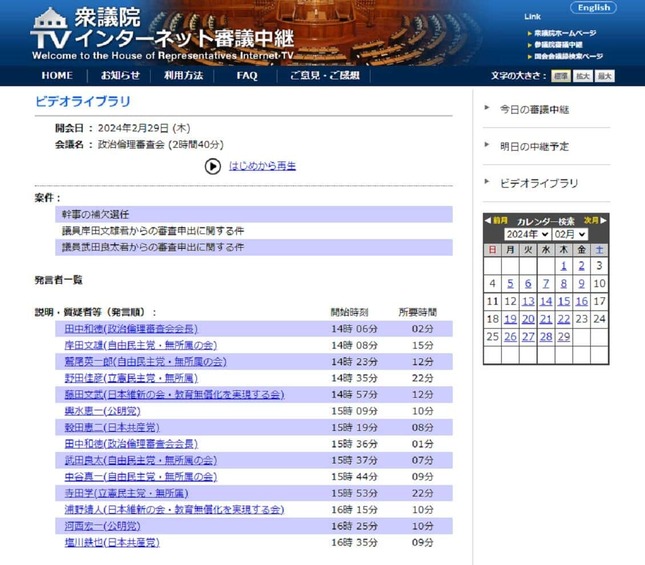This screenshot has width=645, height=565.
Task: Open the HOME menu item
Action: coord(57,76)
